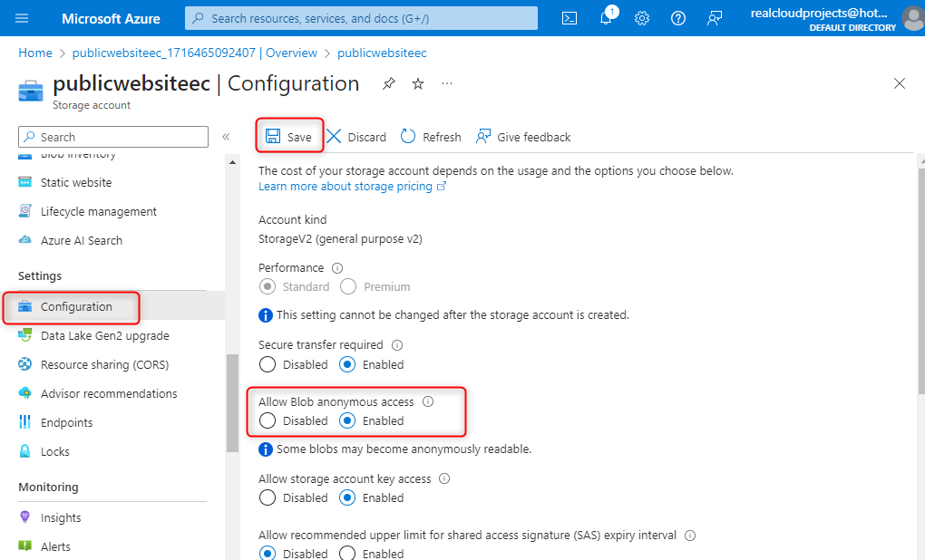This screenshot has width=925, height=560.
Task: Open the Cloud Shell icon
Action: point(570,18)
